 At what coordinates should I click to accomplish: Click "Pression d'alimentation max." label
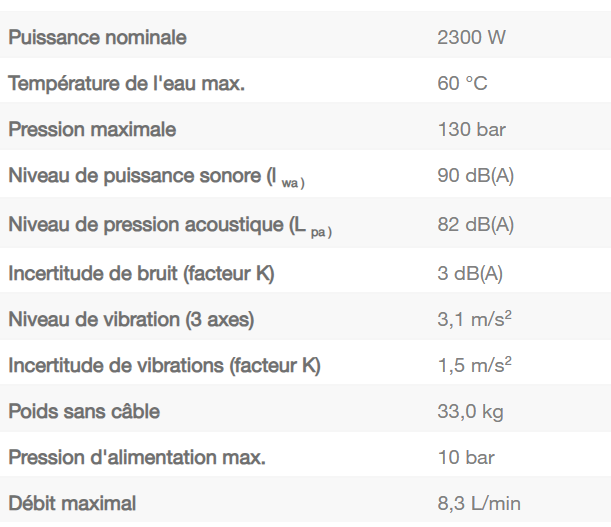coord(137,458)
